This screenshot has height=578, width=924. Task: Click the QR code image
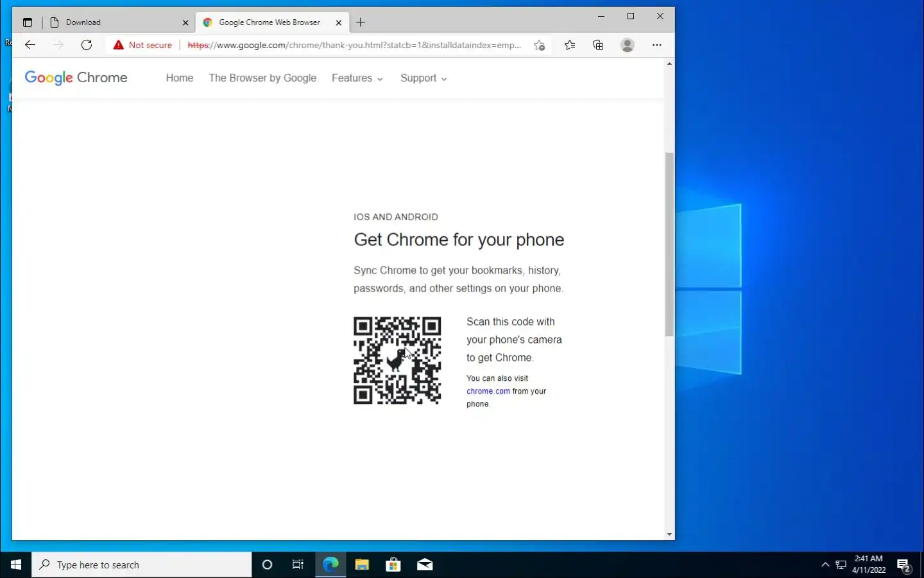tap(397, 360)
